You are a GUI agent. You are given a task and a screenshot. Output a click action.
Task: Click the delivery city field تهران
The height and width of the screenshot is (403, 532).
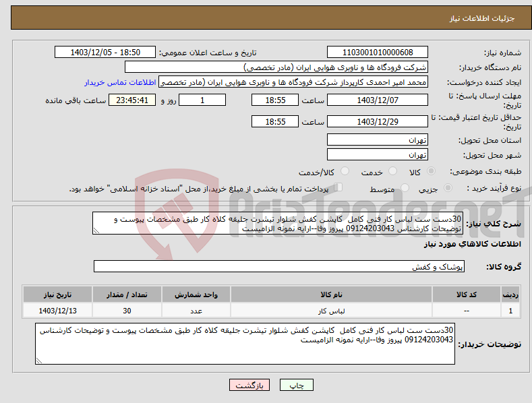click(378, 155)
